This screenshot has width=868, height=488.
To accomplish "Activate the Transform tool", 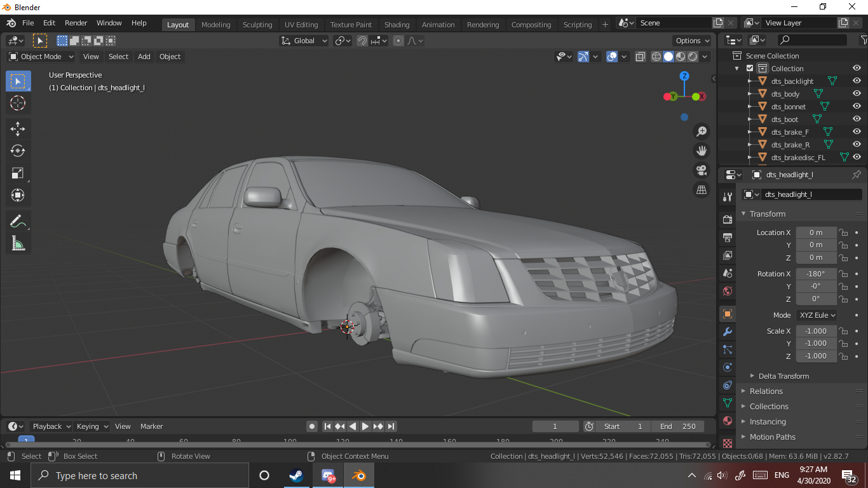I will [x=18, y=195].
